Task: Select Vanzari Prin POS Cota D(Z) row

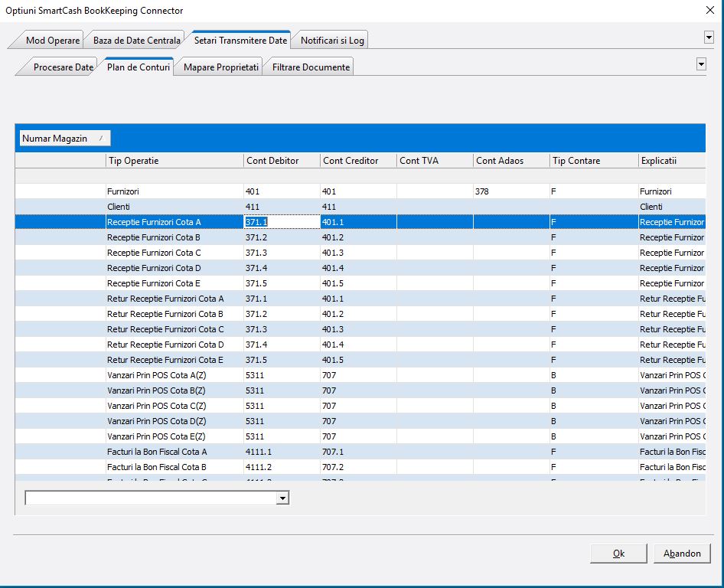Action: click(360, 421)
